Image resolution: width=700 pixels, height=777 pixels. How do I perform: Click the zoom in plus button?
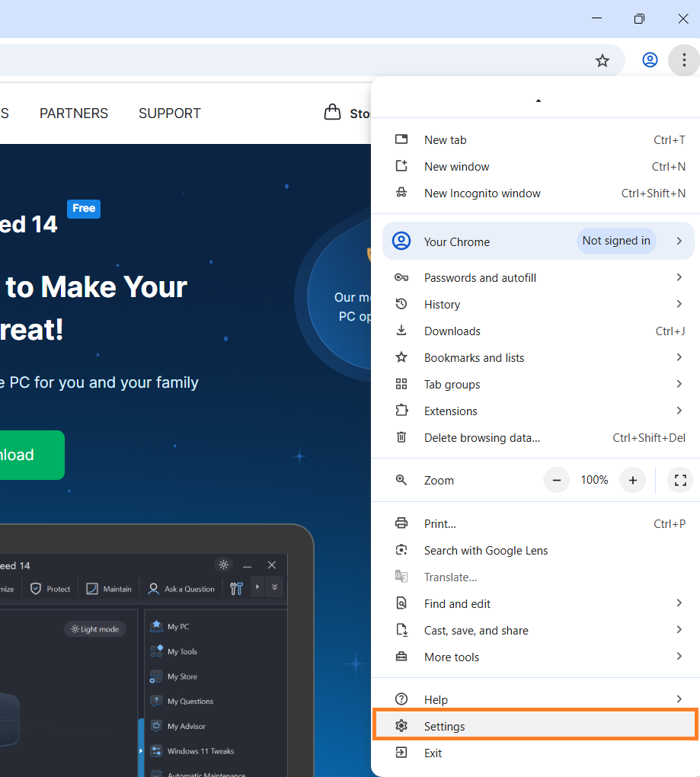pos(632,480)
